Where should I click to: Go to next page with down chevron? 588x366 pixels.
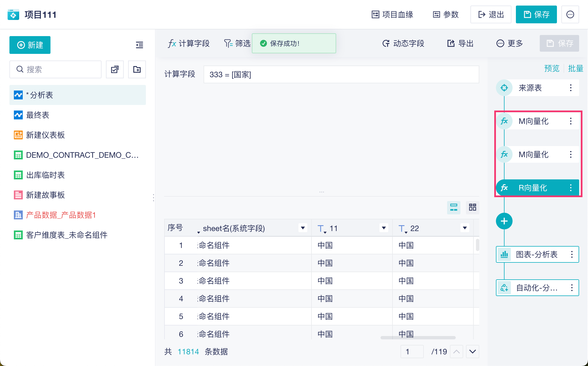(473, 352)
